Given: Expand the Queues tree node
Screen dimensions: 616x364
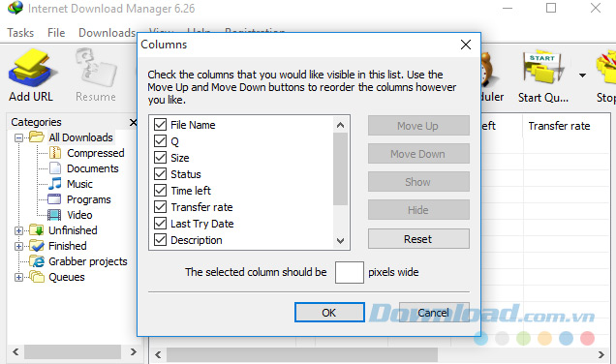Looking at the screenshot, I should (18, 277).
